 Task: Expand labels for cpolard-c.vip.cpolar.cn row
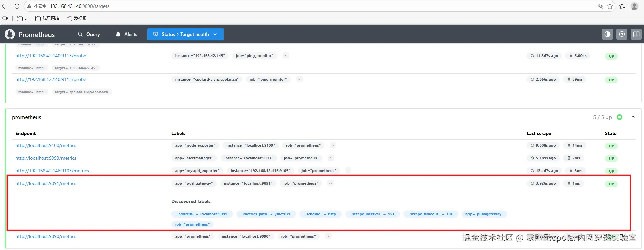tap(299, 79)
